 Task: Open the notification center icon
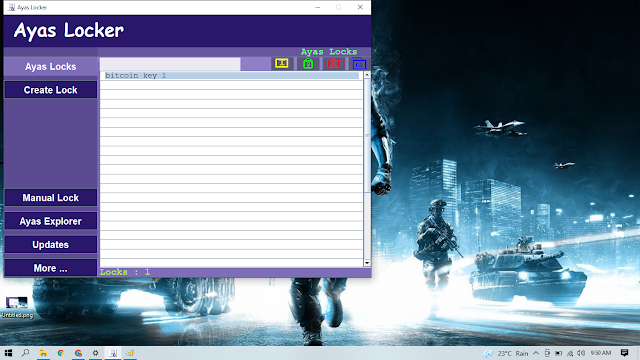pyautogui.click(x=624, y=353)
